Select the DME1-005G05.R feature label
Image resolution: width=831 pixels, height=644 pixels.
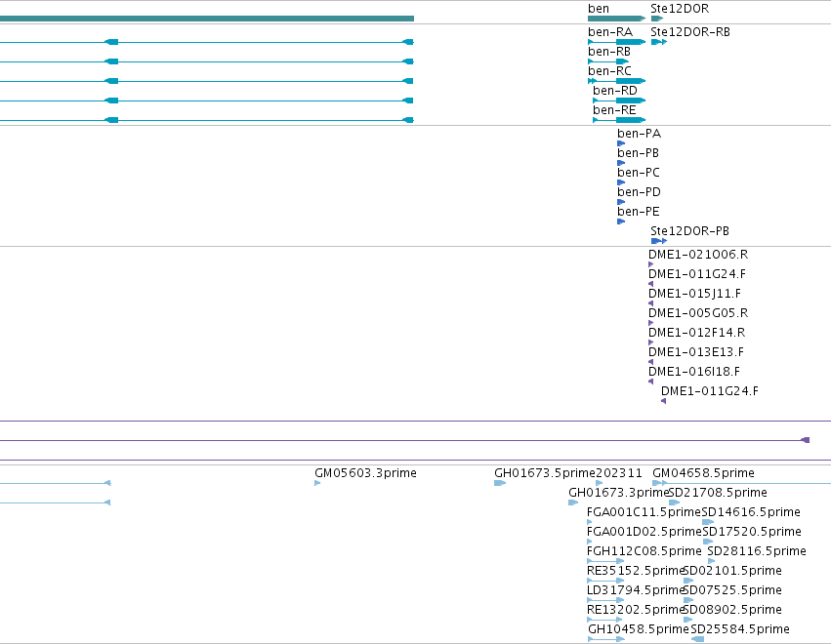tap(698, 313)
